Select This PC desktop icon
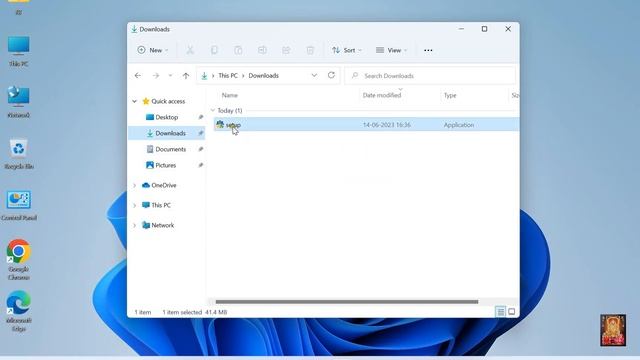640x360 pixels. [18, 51]
